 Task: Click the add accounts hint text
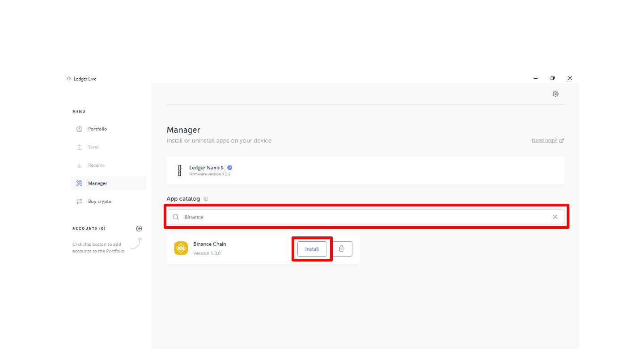point(98,248)
